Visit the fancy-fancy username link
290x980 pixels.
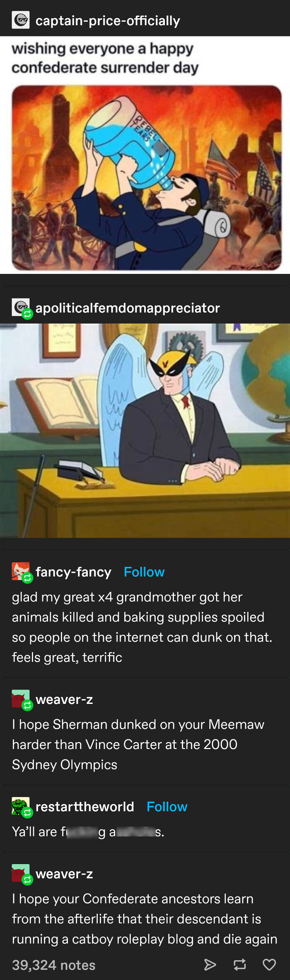click(x=73, y=572)
